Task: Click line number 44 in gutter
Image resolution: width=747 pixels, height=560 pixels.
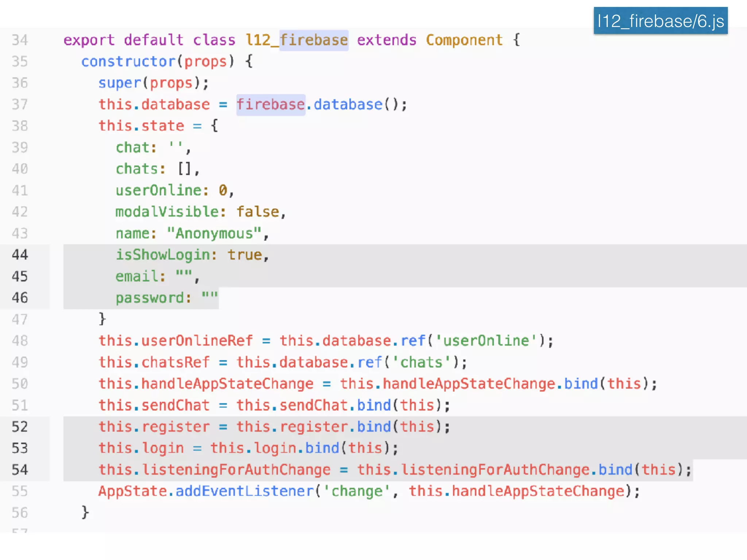Action: coord(20,254)
